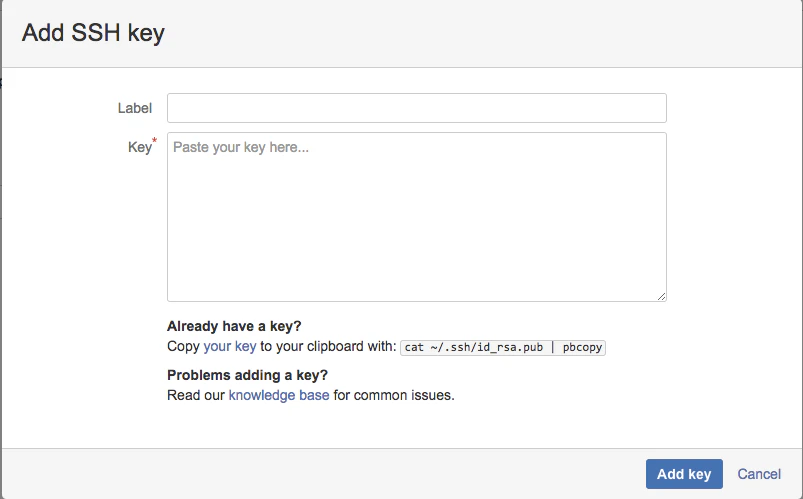This screenshot has height=499, width=803.
Task: Click the 'Key' field caption
Action: (139, 148)
